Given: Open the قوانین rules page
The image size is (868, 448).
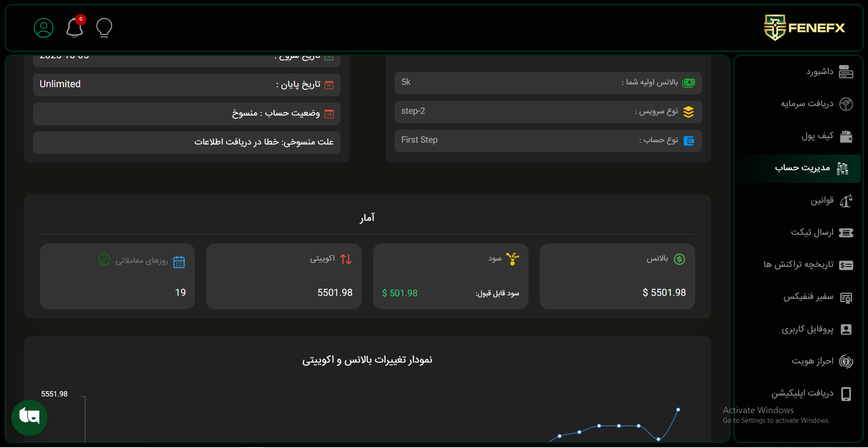Looking at the screenshot, I should [821, 201].
